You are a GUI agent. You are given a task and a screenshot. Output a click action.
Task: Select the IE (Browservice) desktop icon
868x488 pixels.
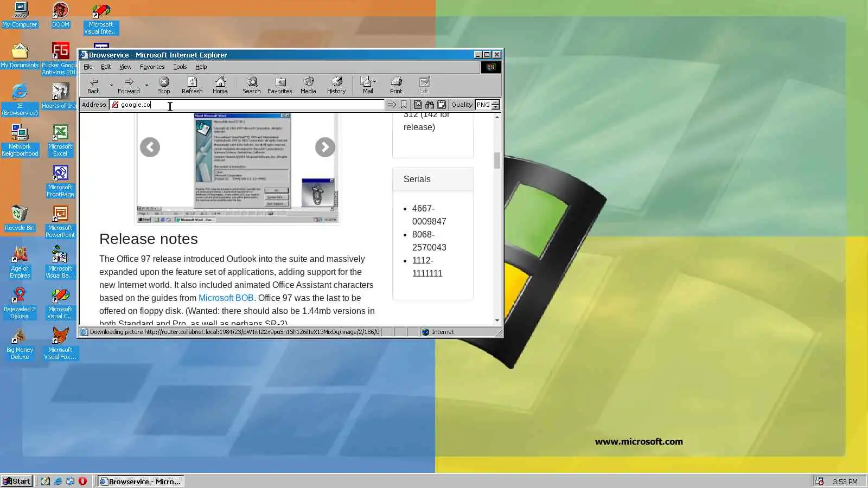point(20,100)
